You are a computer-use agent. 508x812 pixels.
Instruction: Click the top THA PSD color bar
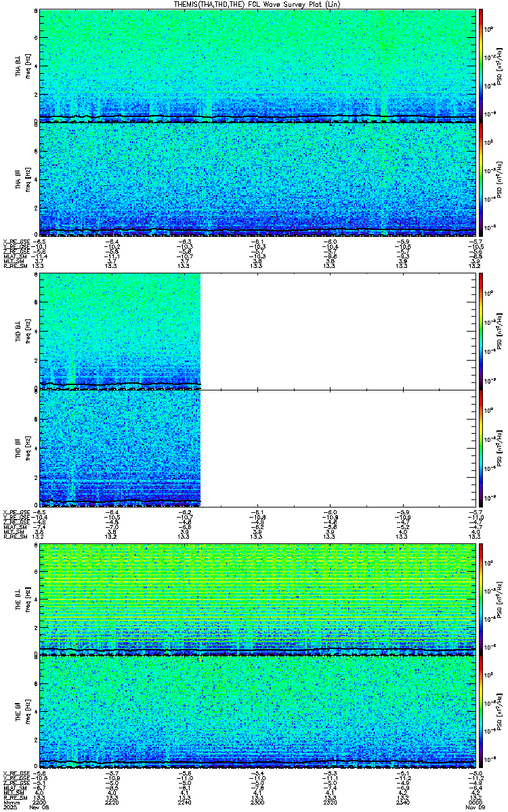(x=481, y=66)
